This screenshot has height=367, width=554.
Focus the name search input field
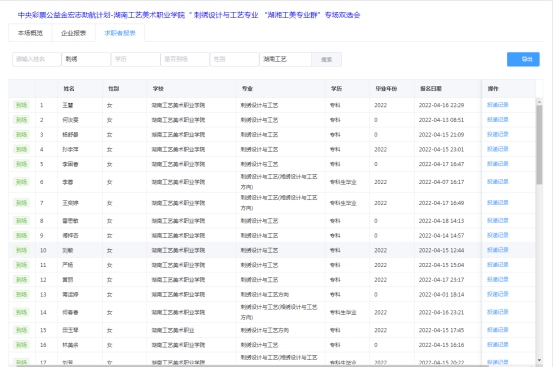click(37, 59)
